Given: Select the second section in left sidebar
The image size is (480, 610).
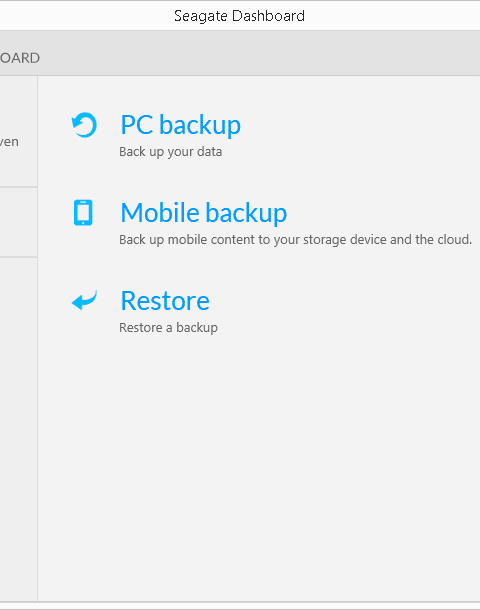Looking at the screenshot, I should click(18, 222).
